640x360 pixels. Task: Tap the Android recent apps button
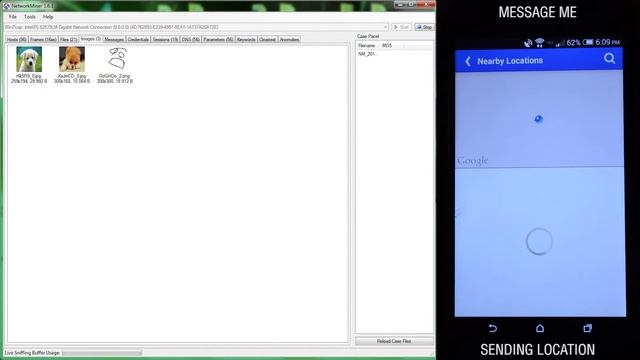(x=587, y=329)
